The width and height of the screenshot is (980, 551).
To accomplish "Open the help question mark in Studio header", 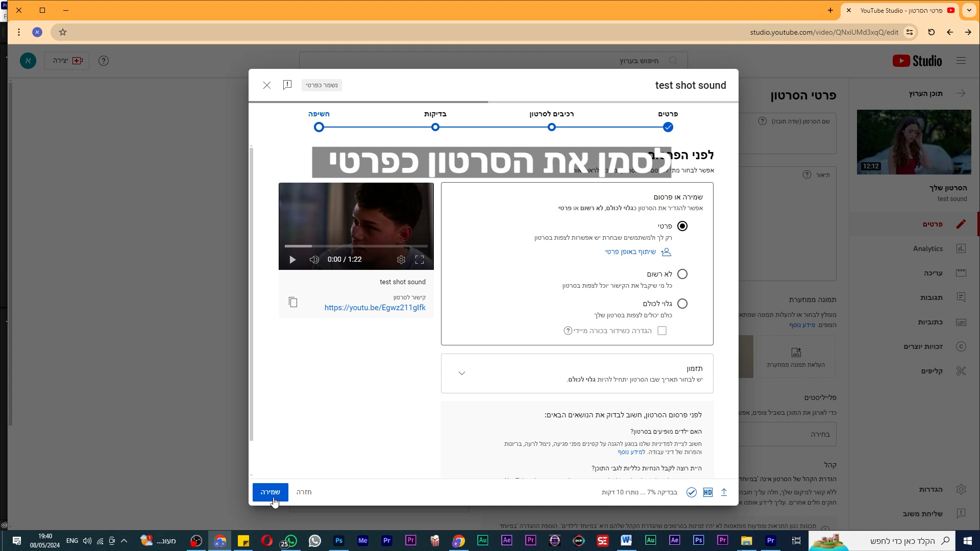I will [104, 61].
